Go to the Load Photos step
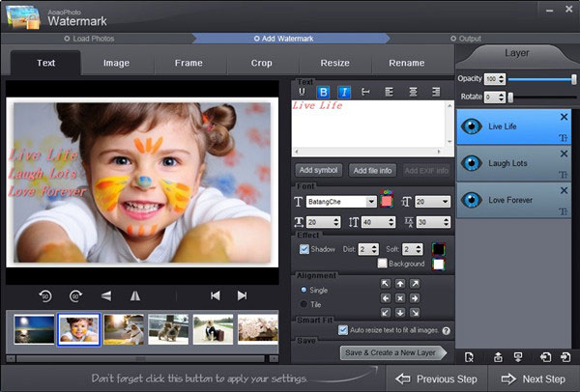 pos(89,39)
